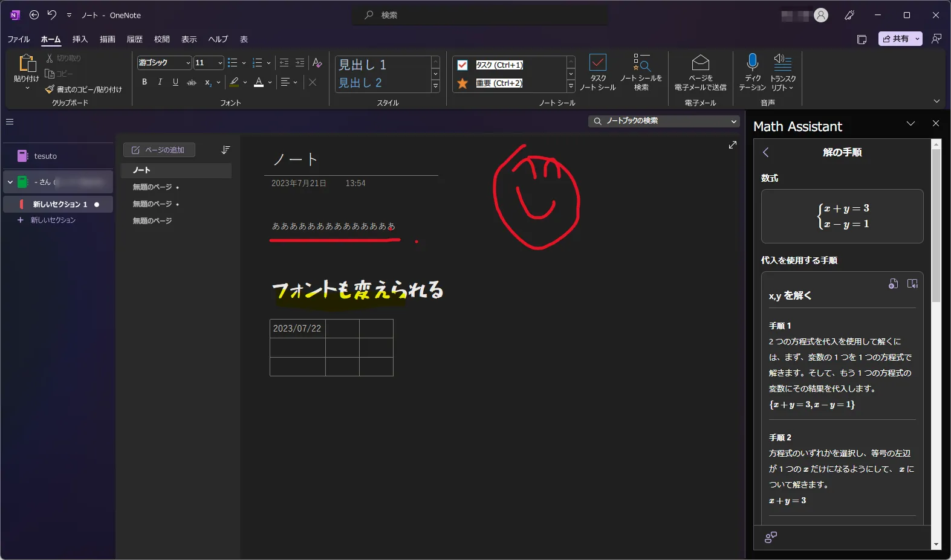Switch to the Draw ribbon tab
This screenshot has height=560, width=951.
108,39
